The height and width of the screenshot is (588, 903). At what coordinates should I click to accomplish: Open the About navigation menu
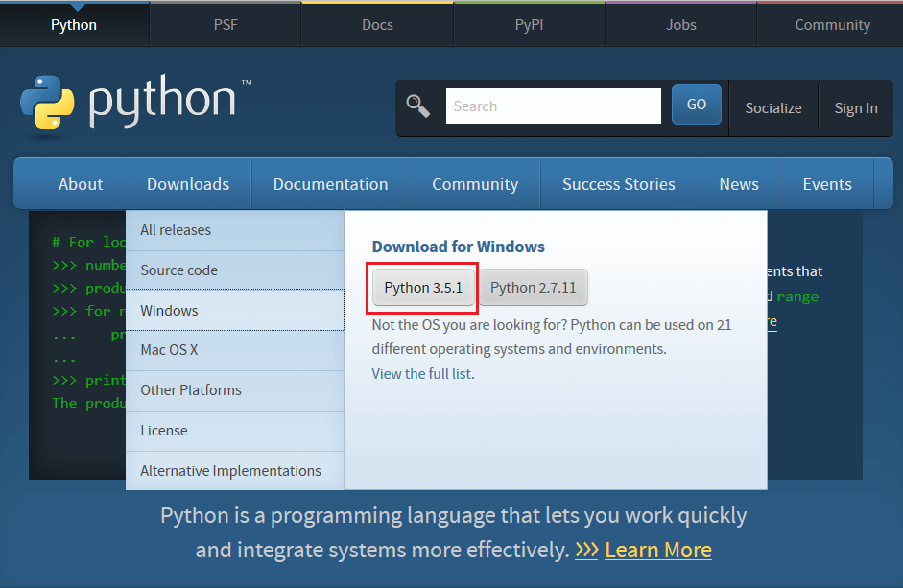pos(81,184)
